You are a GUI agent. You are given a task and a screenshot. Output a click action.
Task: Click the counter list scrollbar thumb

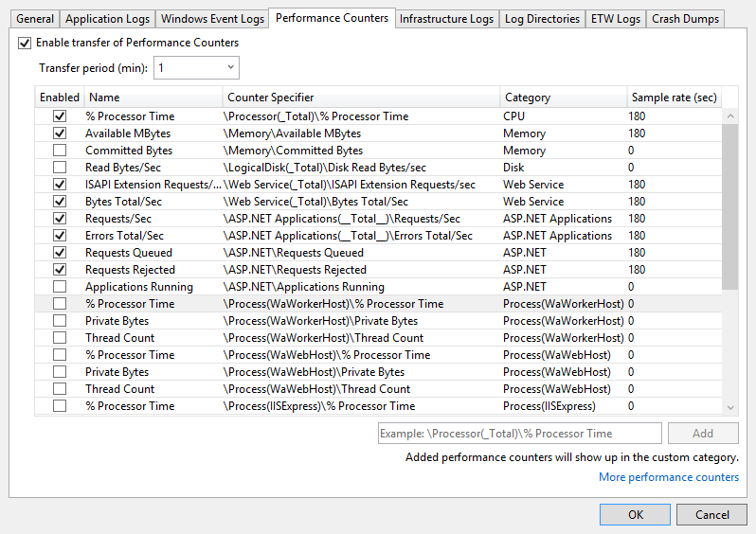(730, 206)
